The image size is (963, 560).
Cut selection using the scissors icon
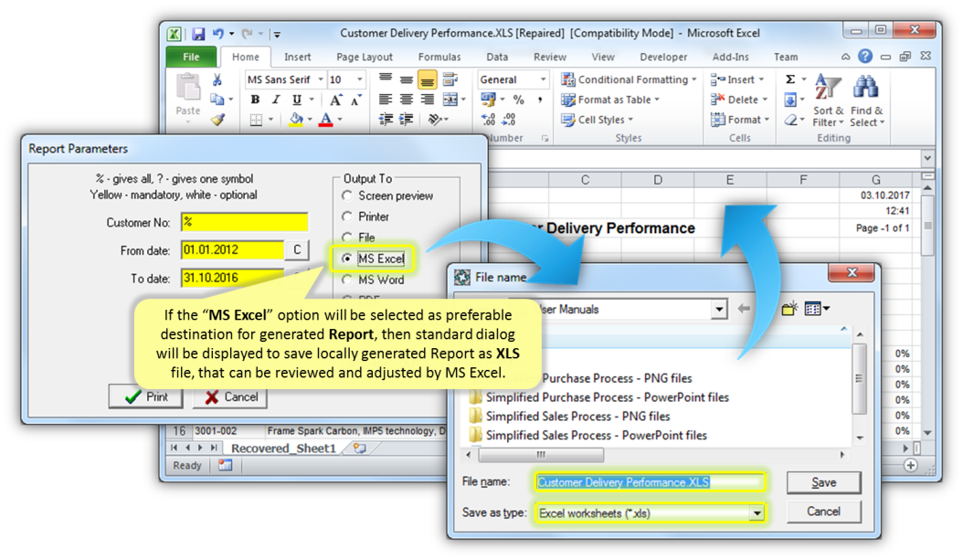point(217,79)
